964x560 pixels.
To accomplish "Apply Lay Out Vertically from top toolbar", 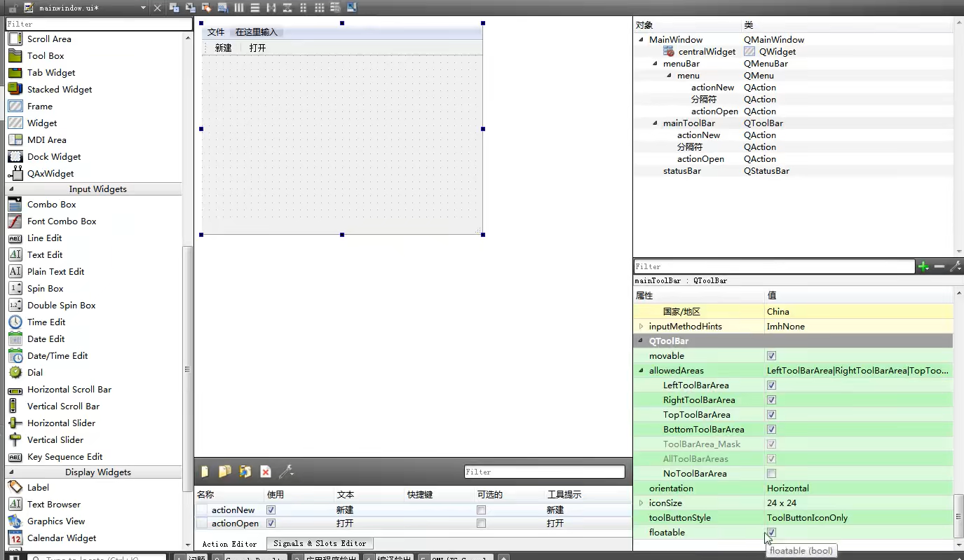I will click(254, 8).
